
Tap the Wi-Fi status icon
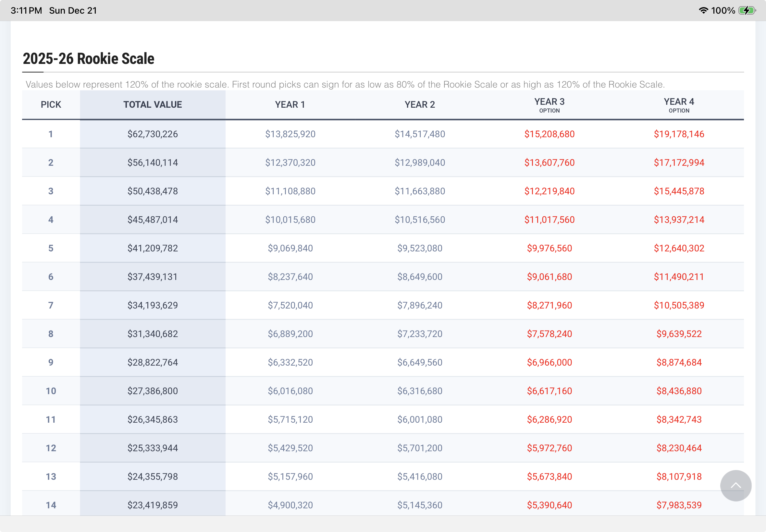pos(703,10)
